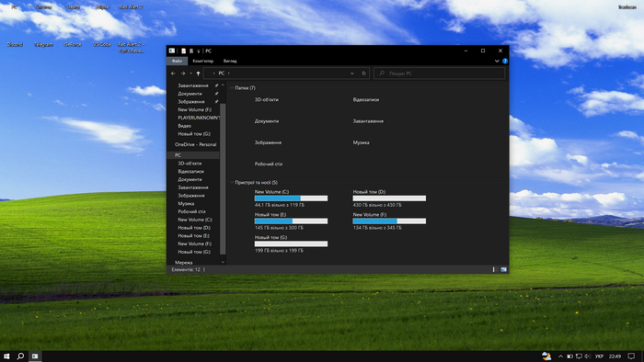The height and width of the screenshot is (362, 644).
Task: Select the GeForce desktop shortcut
Action: 73,44
